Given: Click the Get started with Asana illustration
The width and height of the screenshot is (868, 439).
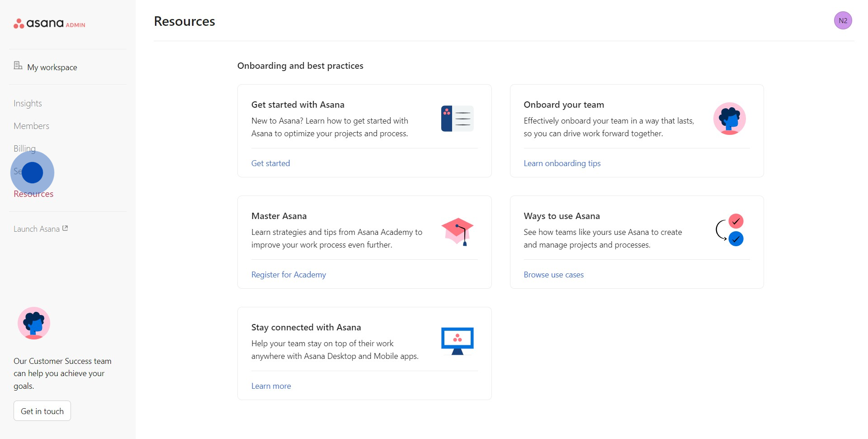Looking at the screenshot, I should click(x=457, y=119).
